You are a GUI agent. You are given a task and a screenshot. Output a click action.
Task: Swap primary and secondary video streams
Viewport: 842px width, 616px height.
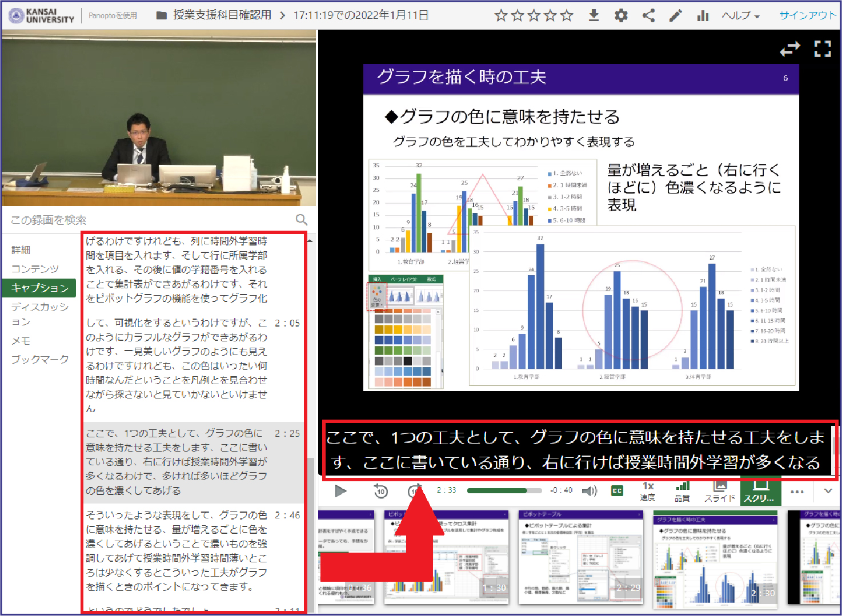[x=790, y=50]
